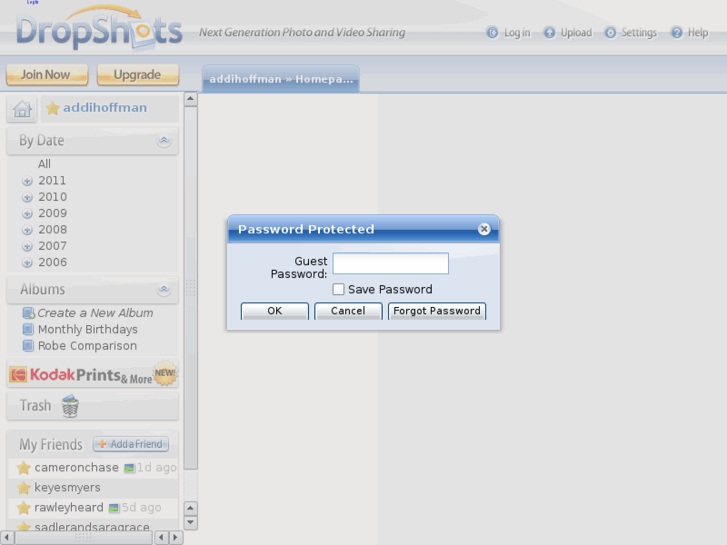Select the 2011 year label

(52, 180)
